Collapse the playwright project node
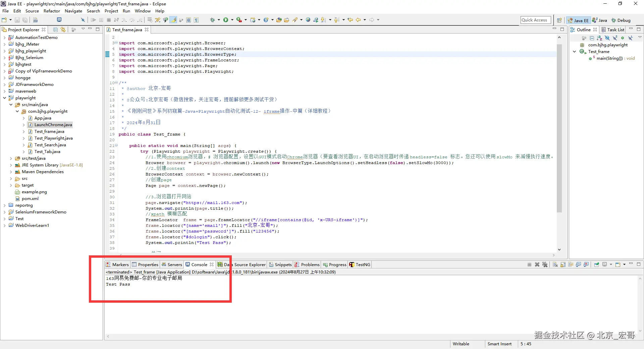The width and height of the screenshot is (644, 349). pos(4,98)
